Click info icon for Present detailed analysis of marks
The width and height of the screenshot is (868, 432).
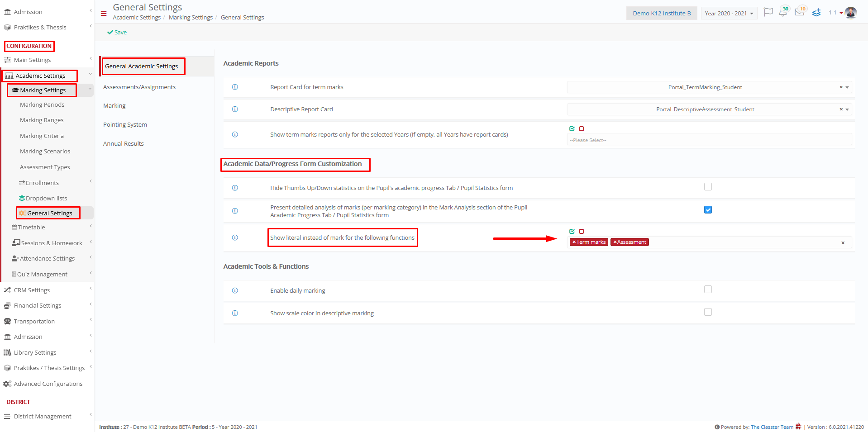coord(235,211)
